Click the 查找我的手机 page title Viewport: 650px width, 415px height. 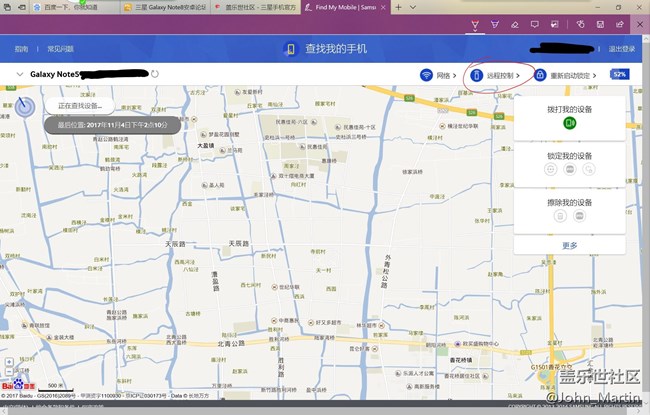[336, 49]
